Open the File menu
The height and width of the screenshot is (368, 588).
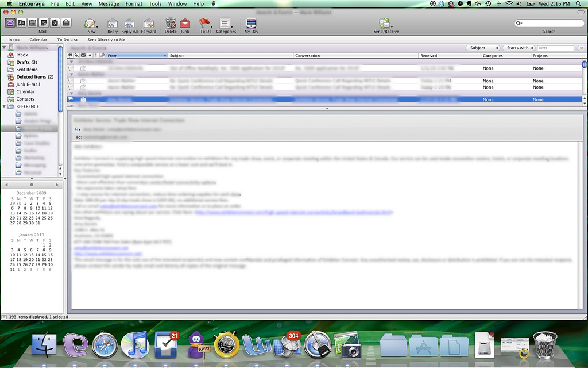tap(55, 4)
